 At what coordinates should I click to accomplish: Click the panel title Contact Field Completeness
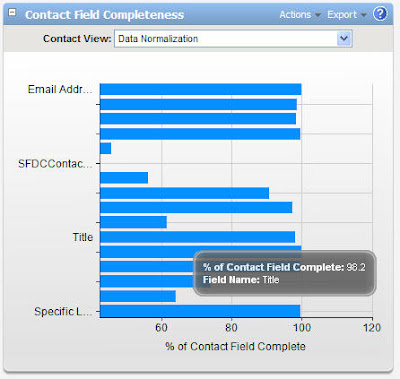104,15
